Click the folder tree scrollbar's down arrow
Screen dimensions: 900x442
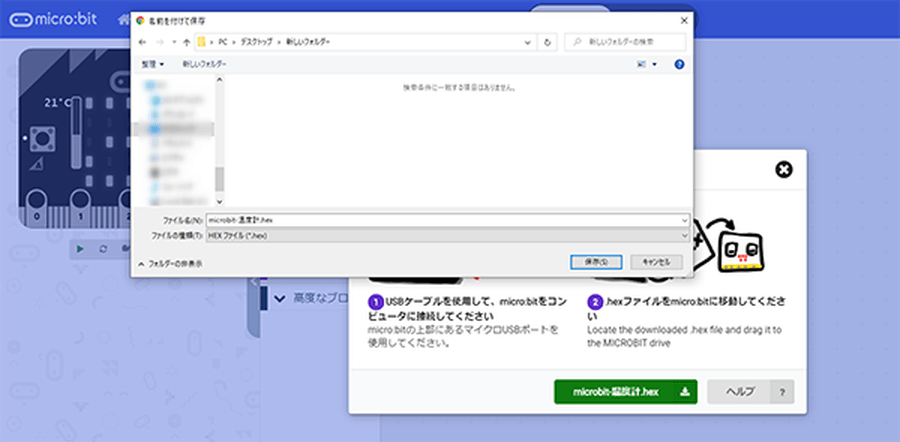point(219,201)
